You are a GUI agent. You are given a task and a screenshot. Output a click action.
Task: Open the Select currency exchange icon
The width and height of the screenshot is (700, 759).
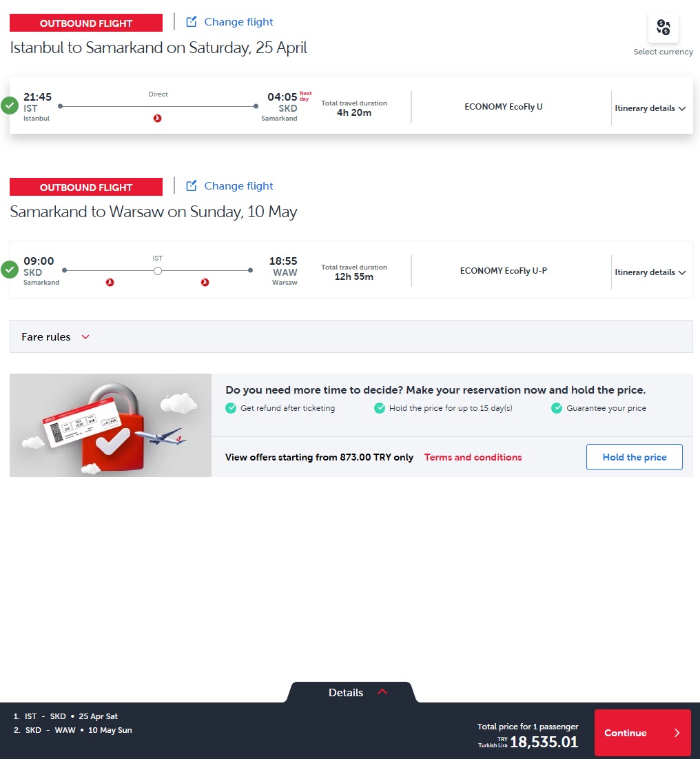coord(663,27)
